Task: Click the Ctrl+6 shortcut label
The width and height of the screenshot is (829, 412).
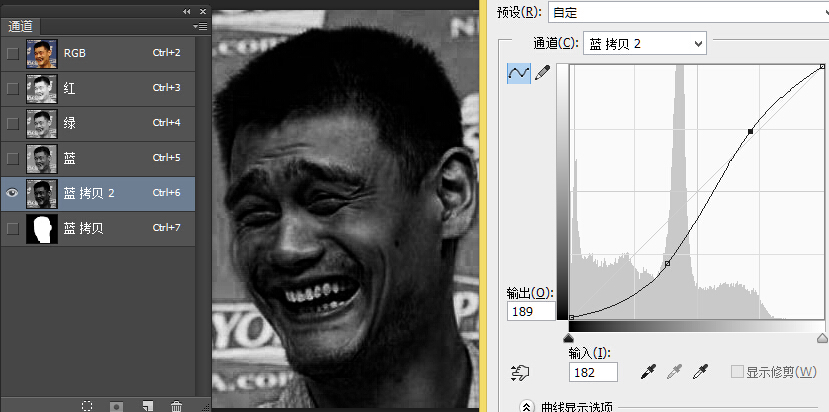Action: click(x=167, y=193)
